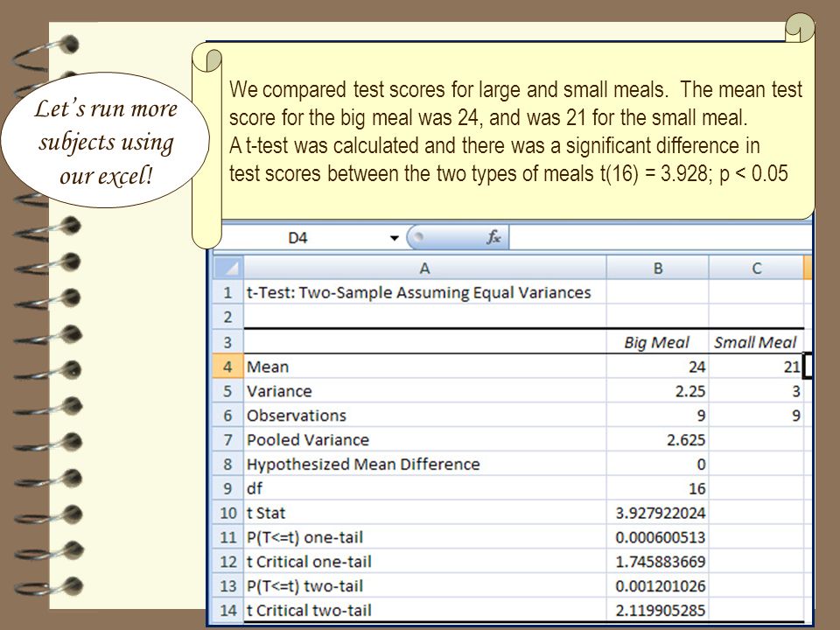Click the 'Small Meal' header cell
The image size is (840, 630).
click(756, 342)
